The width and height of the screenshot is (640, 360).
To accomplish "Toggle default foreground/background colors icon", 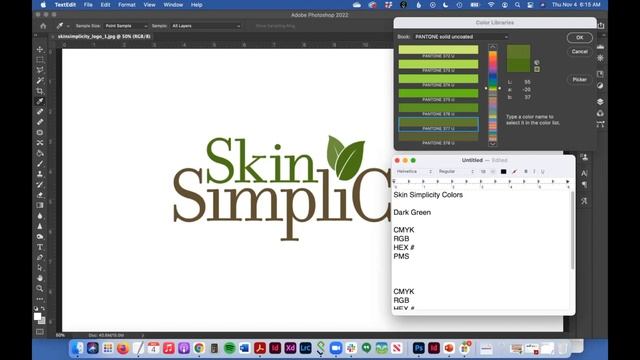I will click(36, 309).
